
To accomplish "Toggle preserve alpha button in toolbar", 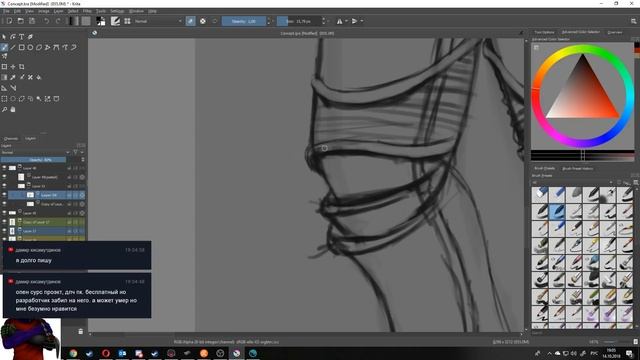I will pos(203,21).
